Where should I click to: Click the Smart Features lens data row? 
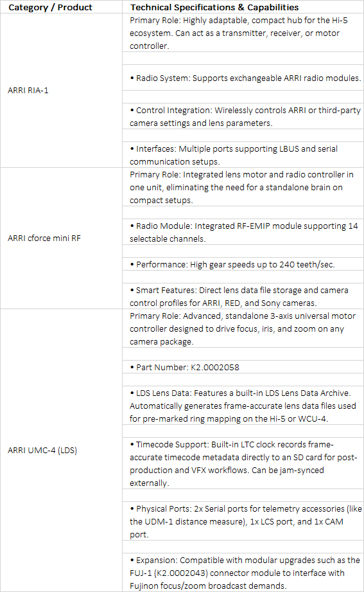click(x=243, y=296)
